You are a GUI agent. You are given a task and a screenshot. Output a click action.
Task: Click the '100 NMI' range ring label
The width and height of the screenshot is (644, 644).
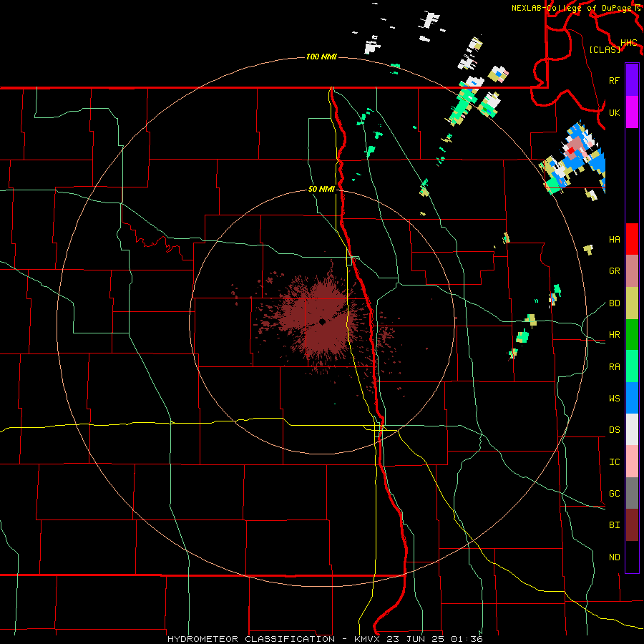point(321,57)
